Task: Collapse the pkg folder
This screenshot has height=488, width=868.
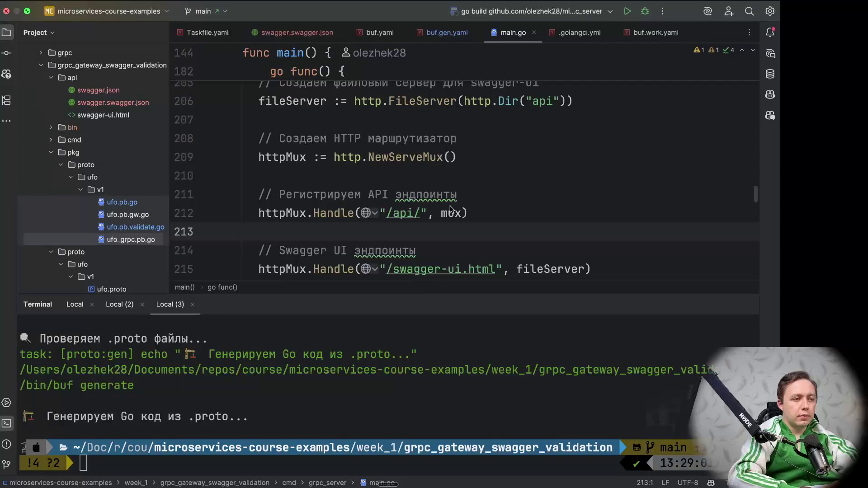Action: (51, 152)
